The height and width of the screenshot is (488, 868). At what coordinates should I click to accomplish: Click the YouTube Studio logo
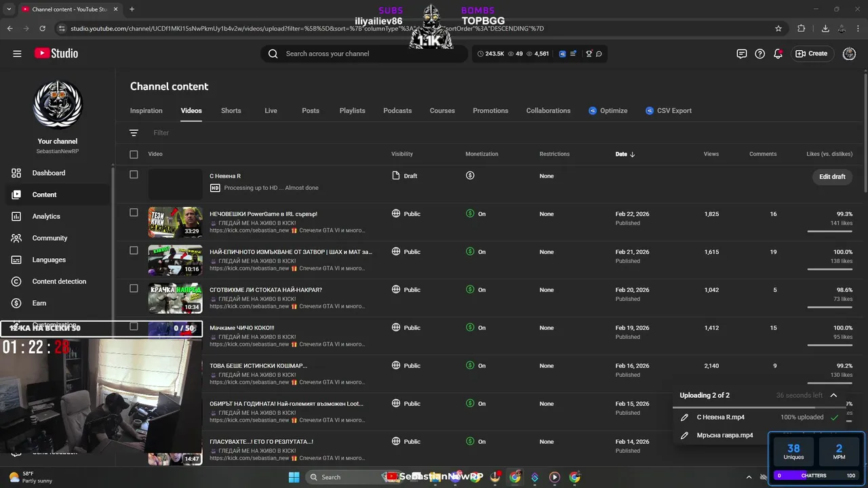tap(56, 54)
